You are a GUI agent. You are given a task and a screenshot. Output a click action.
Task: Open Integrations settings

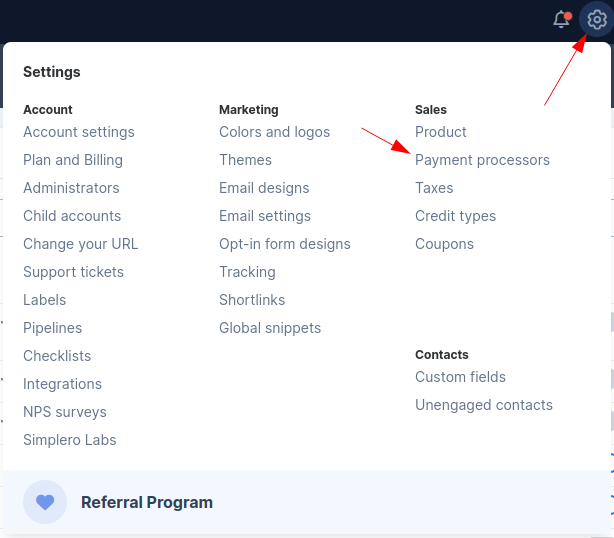point(62,384)
